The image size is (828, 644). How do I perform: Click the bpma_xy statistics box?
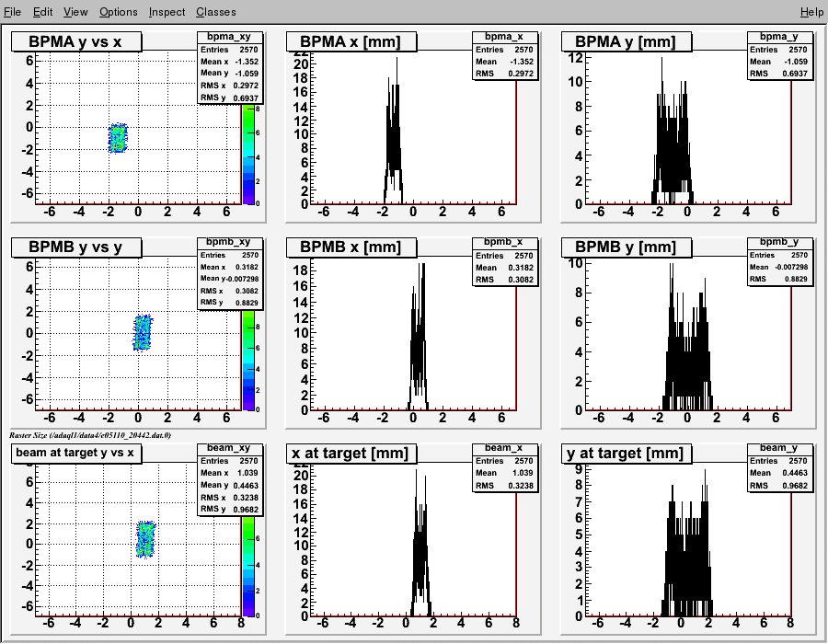[230, 67]
